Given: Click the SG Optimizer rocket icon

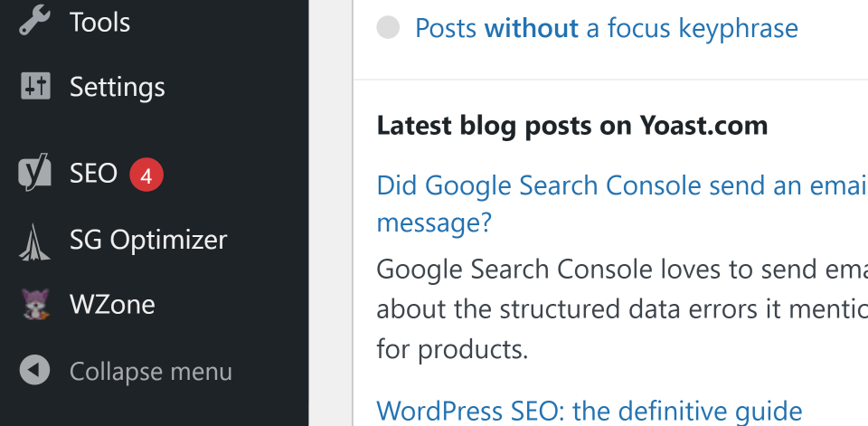Looking at the screenshot, I should (x=35, y=242).
